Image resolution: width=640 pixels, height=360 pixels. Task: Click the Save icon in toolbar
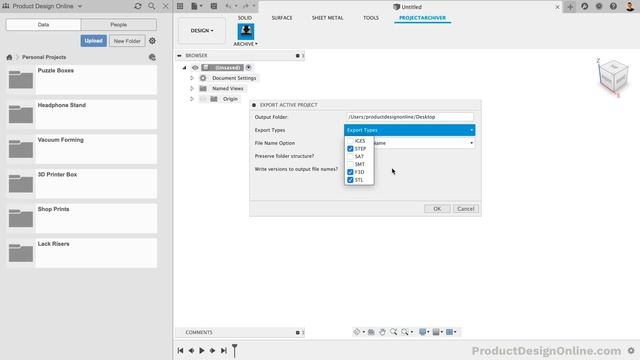tap(213, 6)
